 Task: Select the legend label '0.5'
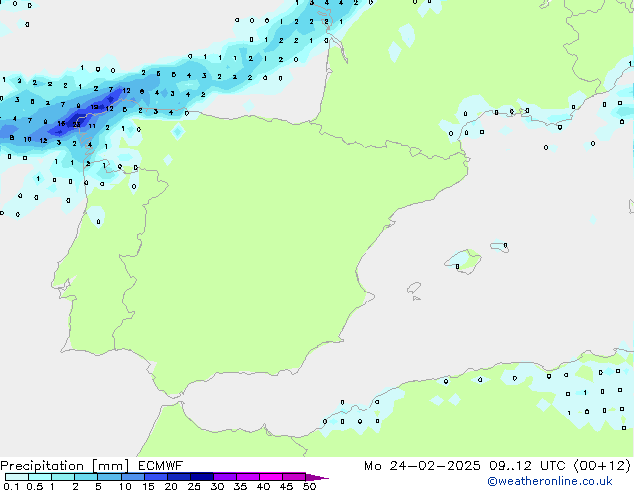point(35,486)
